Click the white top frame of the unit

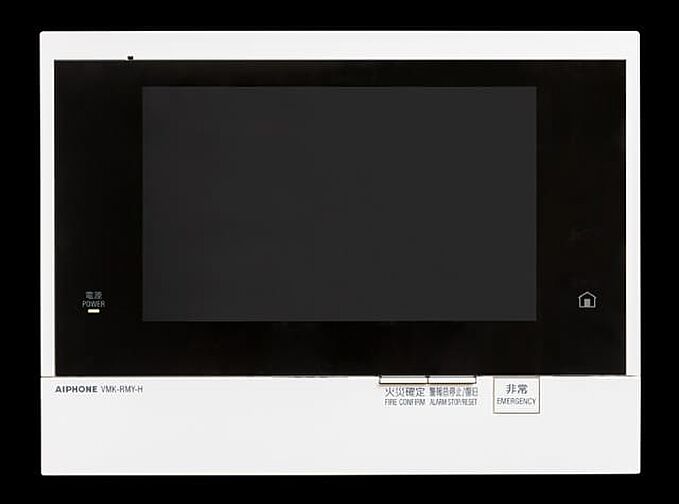pos(340,45)
